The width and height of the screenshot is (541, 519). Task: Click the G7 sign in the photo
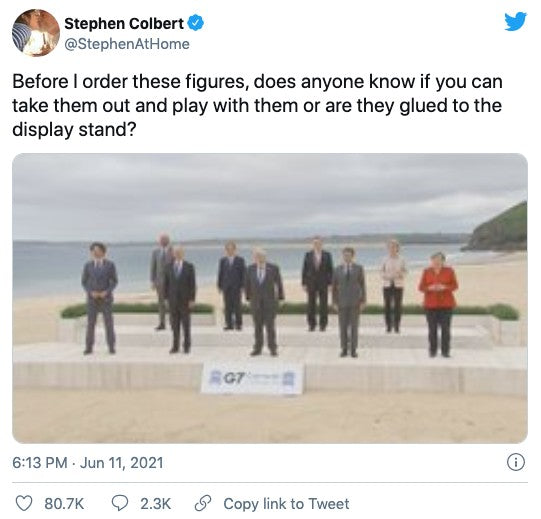(x=252, y=378)
